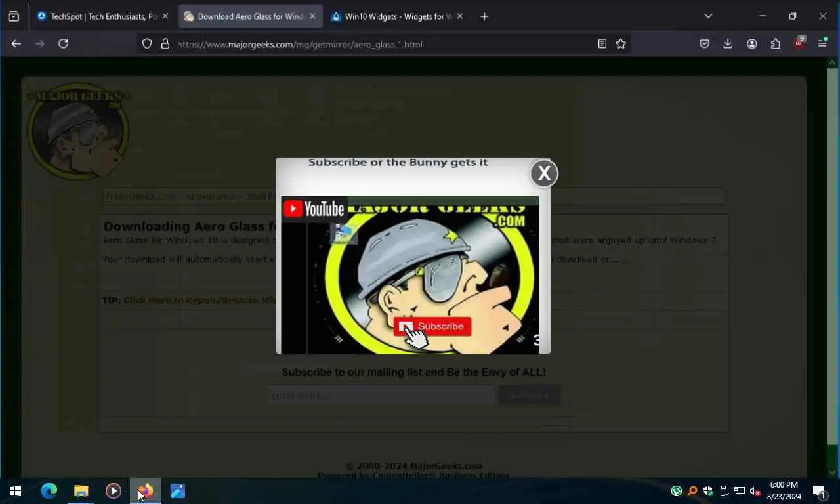The height and width of the screenshot is (504, 840).
Task: Go back to the previous page
Action: (x=16, y=44)
